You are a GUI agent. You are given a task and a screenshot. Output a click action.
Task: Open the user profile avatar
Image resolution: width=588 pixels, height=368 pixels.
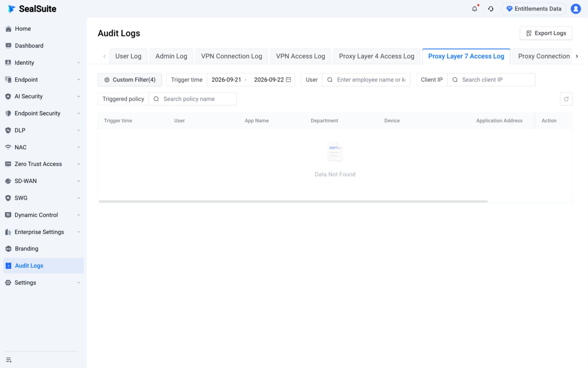coord(576,9)
